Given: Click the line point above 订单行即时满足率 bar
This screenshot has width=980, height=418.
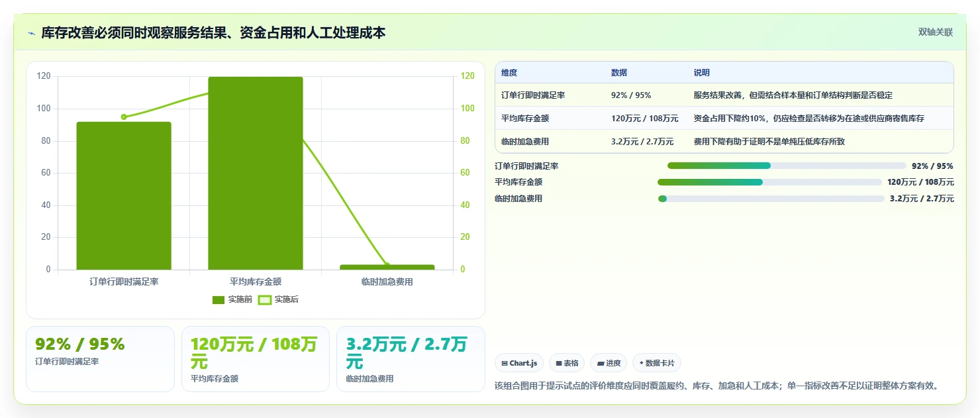Looking at the screenshot, I should click(124, 117).
